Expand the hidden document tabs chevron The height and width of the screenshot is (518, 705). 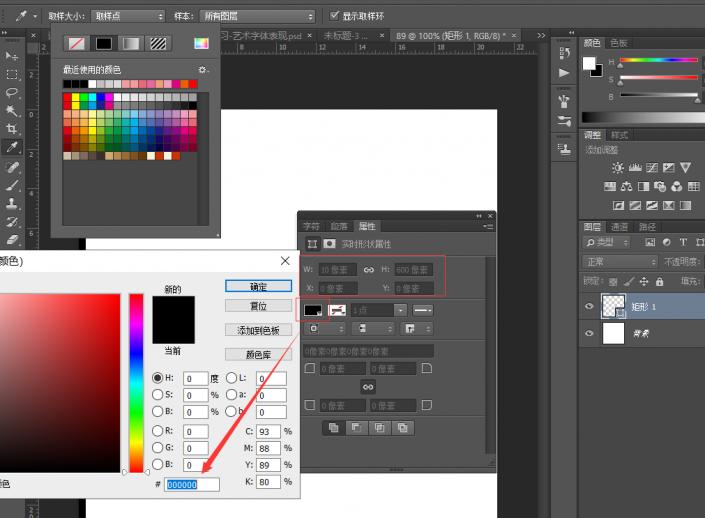point(541,36)
